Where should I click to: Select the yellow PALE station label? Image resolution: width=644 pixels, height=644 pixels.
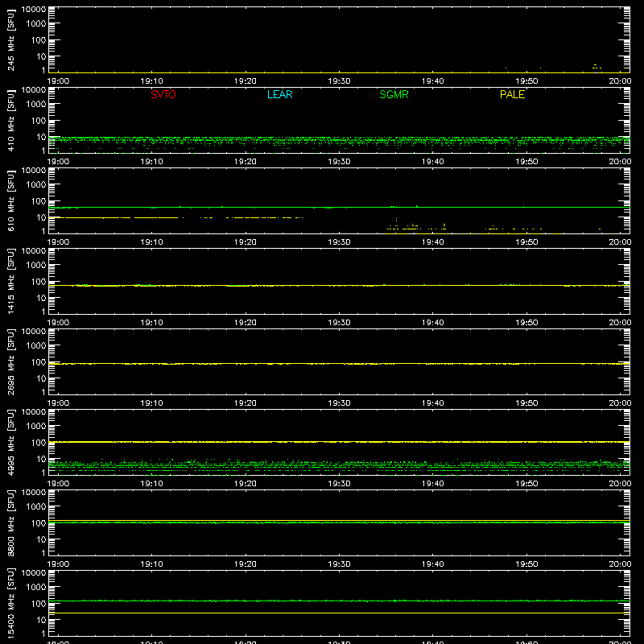(x=512, y=94)
